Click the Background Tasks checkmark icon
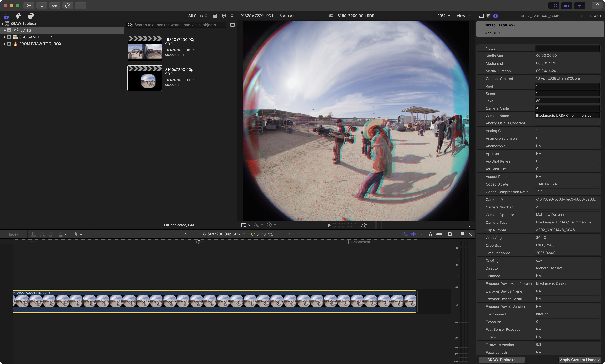This screenshot has width=605, height=364. pos(68,5)
